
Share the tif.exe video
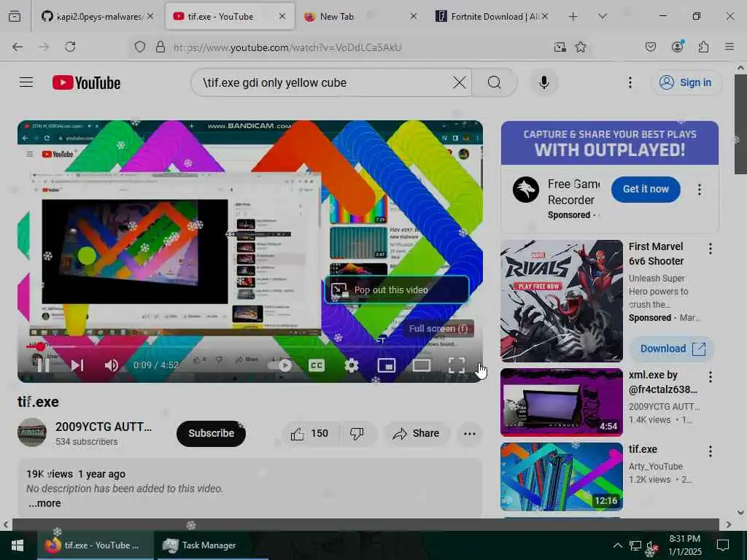pos(416,433)
